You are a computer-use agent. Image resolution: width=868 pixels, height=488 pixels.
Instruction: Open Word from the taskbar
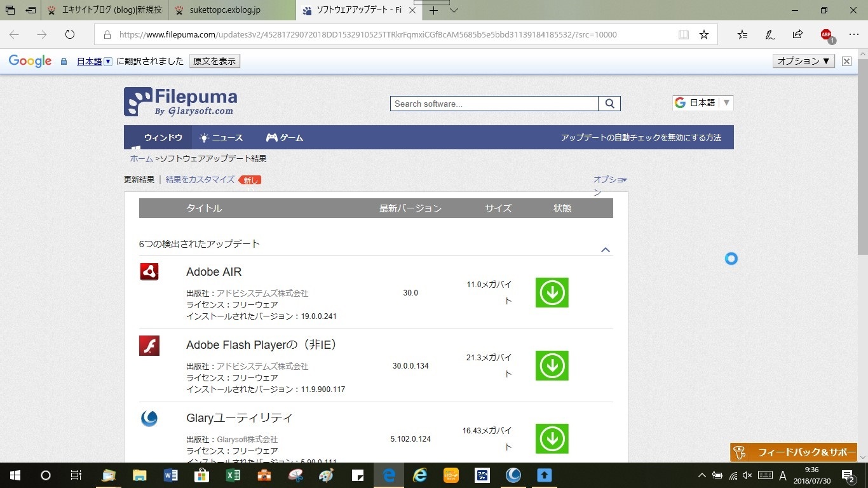click(x=170, y=475)
